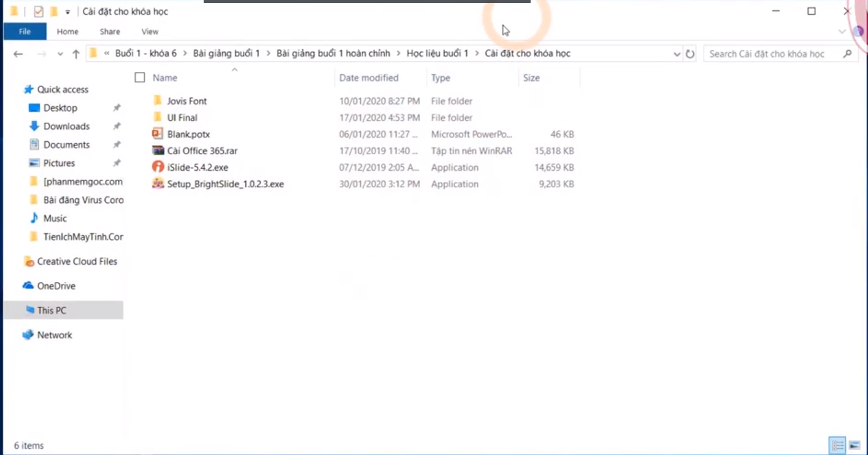This screenshot has width=868, height=455.
Task: Select the Blank.potx PowerPoint file icon
Action: point(157,134)
